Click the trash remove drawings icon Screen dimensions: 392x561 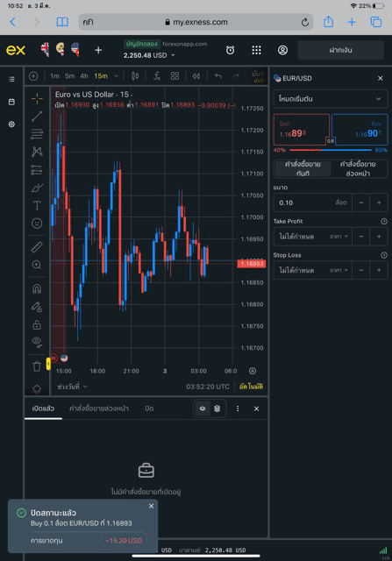tap(37, 366)
